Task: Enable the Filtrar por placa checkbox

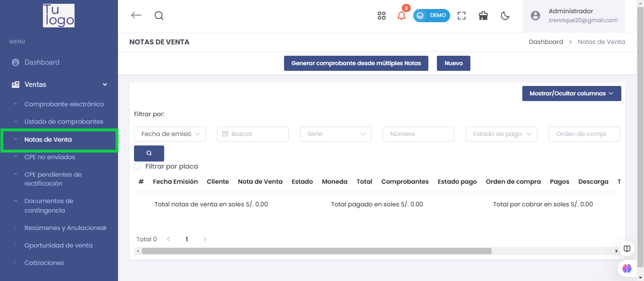Action: (x=137, y=166)
